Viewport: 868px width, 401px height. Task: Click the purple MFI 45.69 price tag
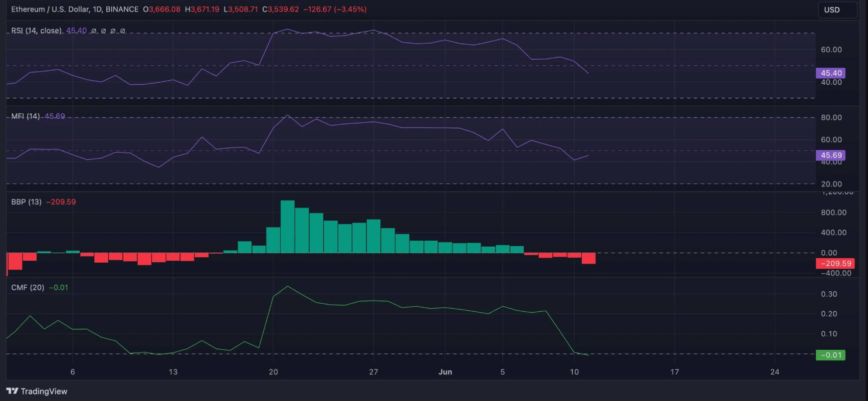[831, 155]
